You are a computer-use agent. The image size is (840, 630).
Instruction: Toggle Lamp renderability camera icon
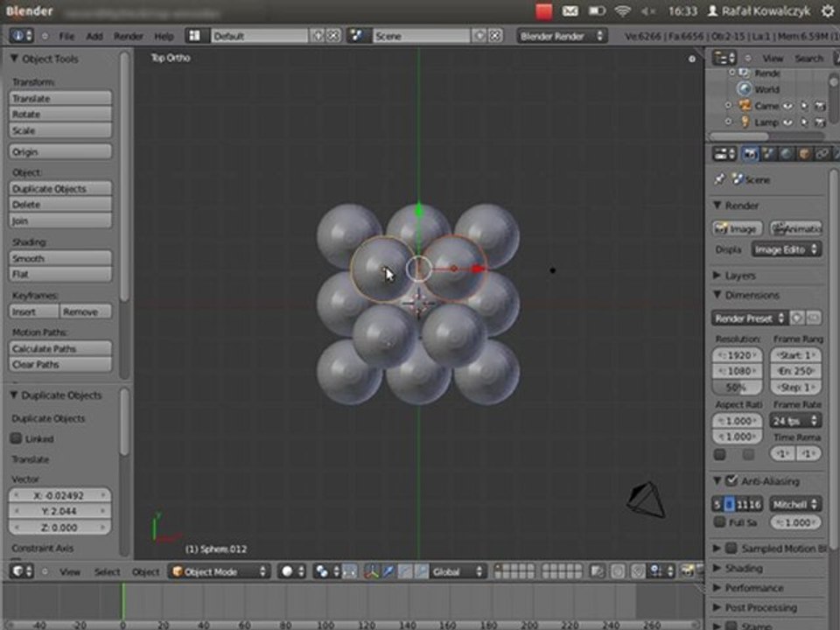click(820, 122)
